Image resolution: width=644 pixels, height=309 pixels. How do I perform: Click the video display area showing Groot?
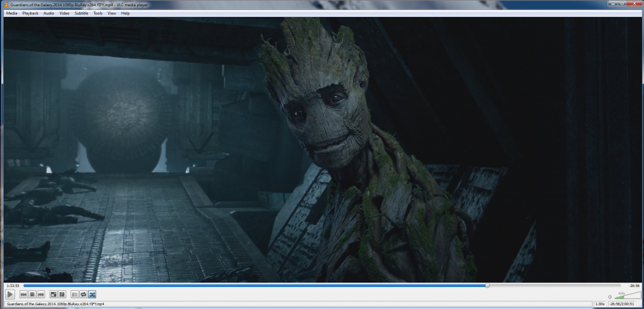pos(322,149)
